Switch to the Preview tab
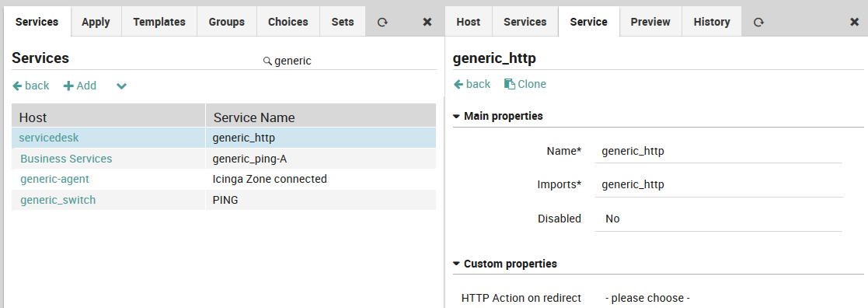This screenshot has width=868, height=308. pyautogui.click(x=650, y=22)
